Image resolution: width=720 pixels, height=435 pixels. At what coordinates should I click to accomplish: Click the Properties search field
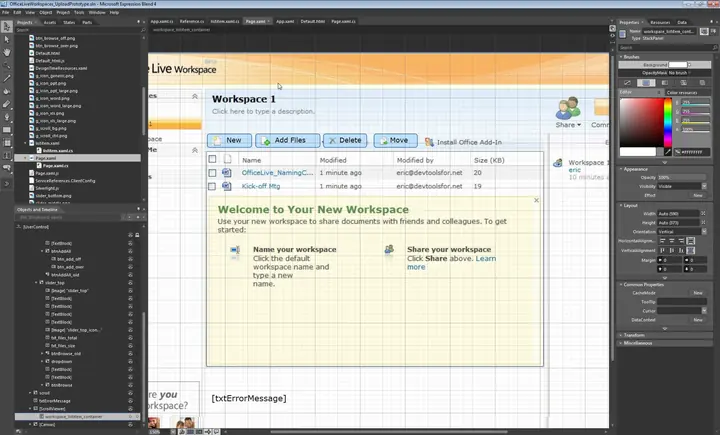coord(668,47)
